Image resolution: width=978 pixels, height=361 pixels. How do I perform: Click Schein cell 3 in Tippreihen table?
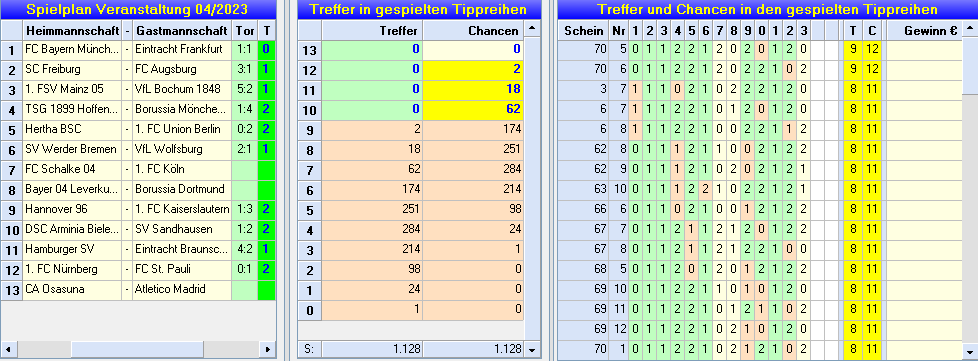click(x=583, y=89)
